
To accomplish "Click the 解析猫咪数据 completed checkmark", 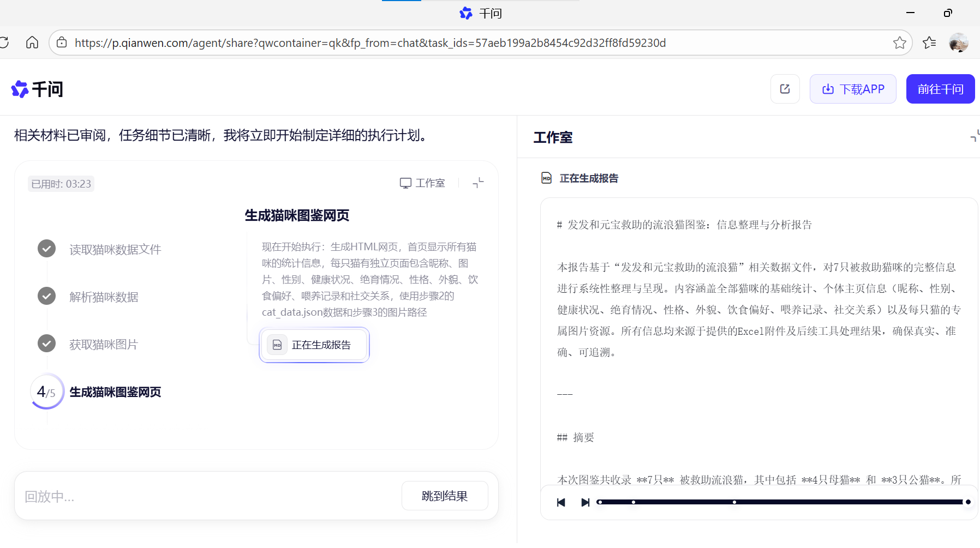I will pos(46,296).
